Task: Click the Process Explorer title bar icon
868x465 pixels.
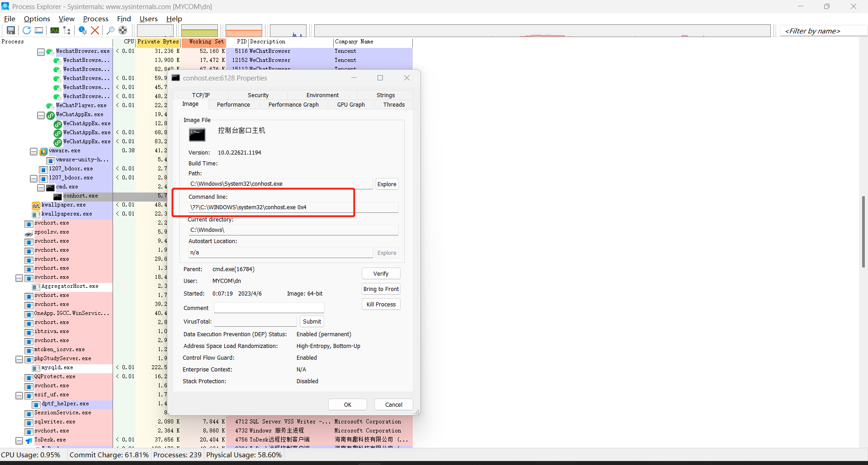Action: tap(5, 6)
